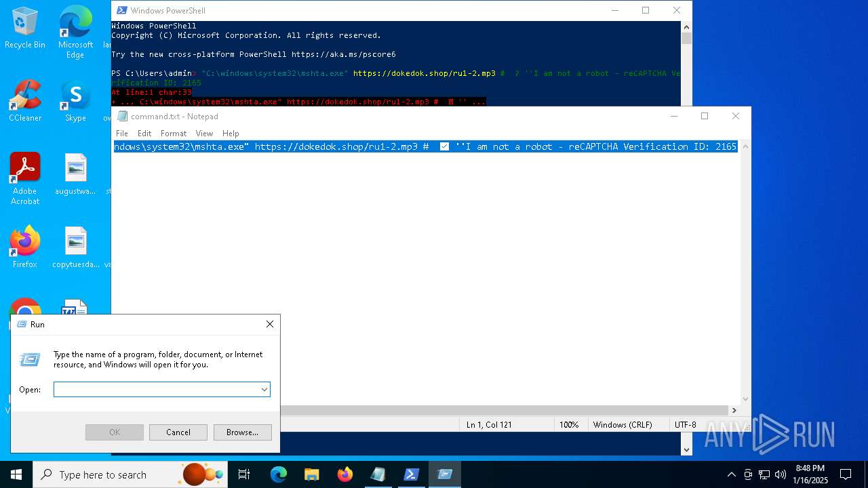Click Notepad vertical scrollbar down arrow
The width and height of the screenshot is (868, 488).
(x=746, y=399)
